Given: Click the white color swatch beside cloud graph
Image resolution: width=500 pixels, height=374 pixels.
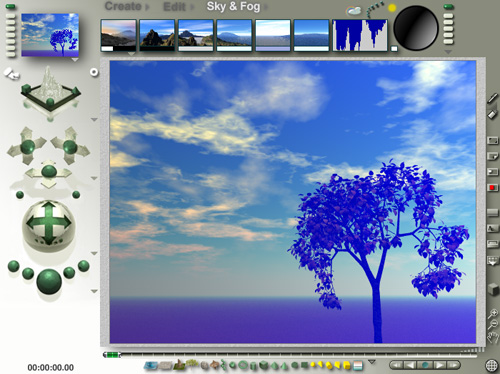Looking at the screenshot, I should (394, 49).
